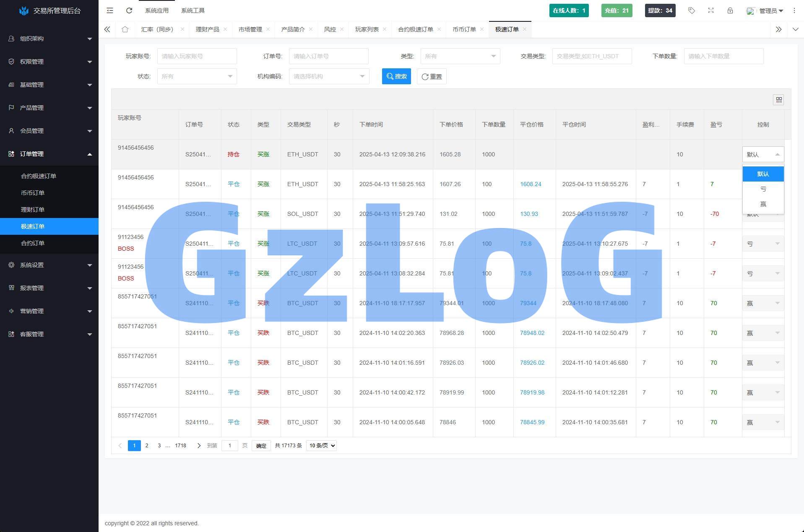Click the 重置 button
This screenshot has width=804, height=532.
point(432,76)
